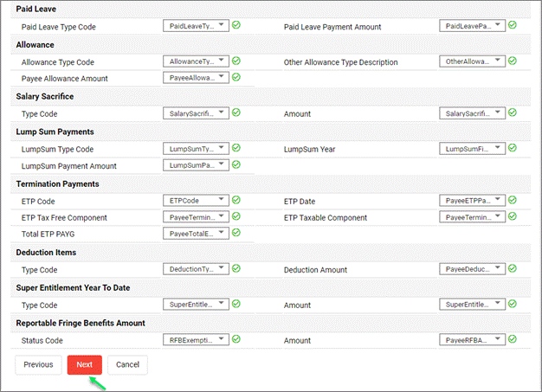Open Super Entitlement Amount dropdown
The width and height of the screenshot is (542, 392).
473,305
